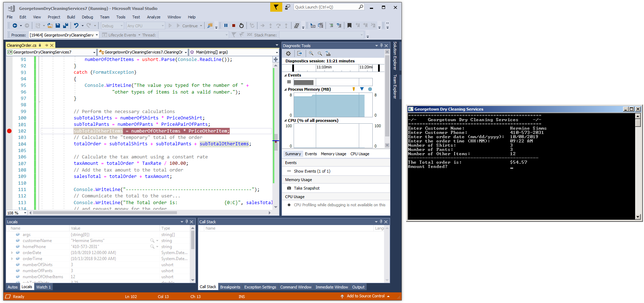
Task: Click the Save icon in toolbar
Action: point(58,26)
